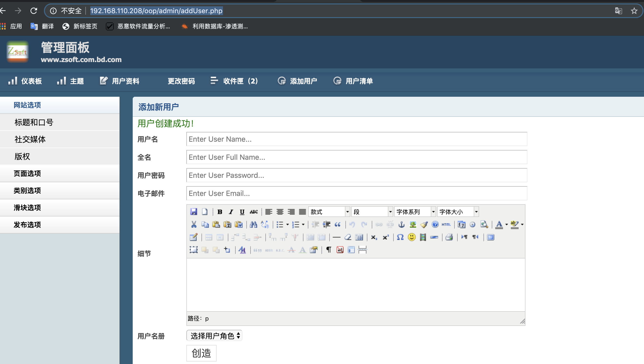Screen dimensions: 644x364
Task: Open Find with the binoculars icon
Action: click(253, 225)
